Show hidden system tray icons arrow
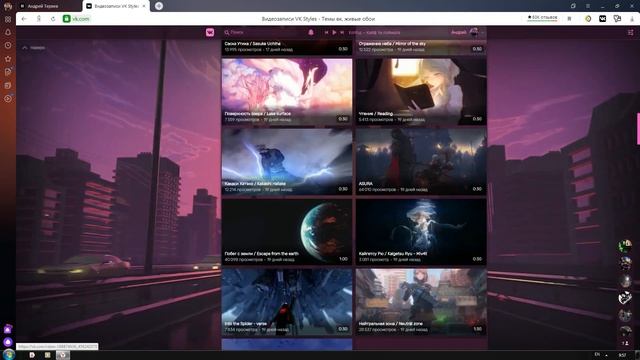640x360 pixels. tap(607, 355)
